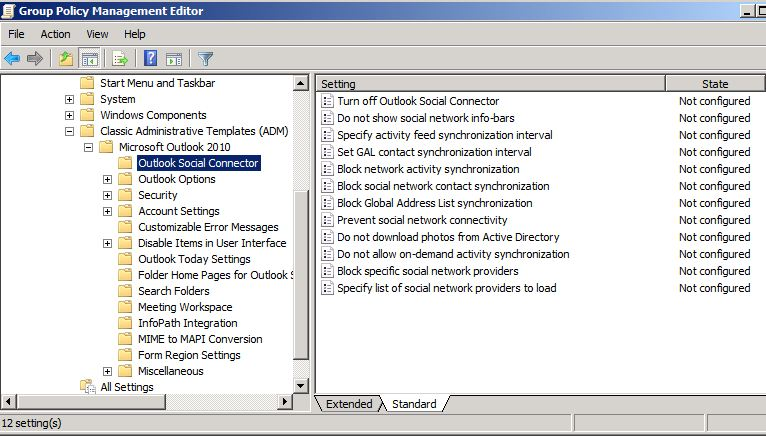Image resolution: width=766 pixels, height=436 pixels.
Task: Select InfoPath Integration folder
Action: coord(188,323)
